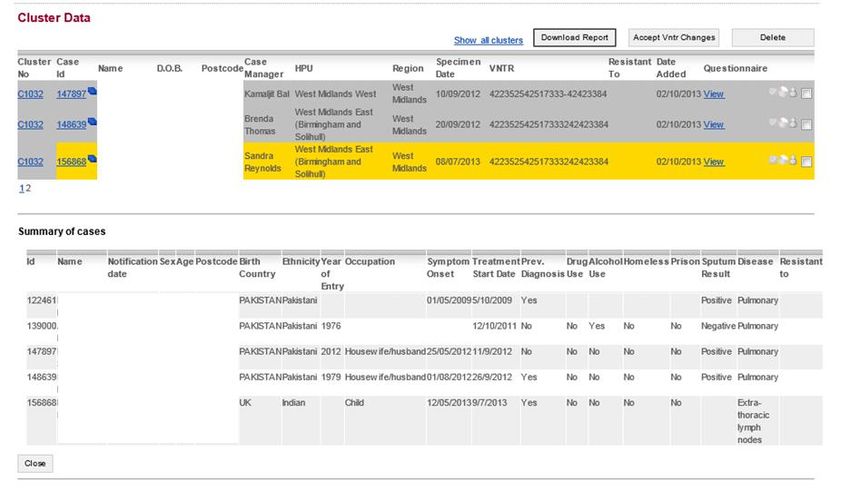Select VNTR value 422352542517333-42423384
Screen dimensions: 850x491
[x=548, y=94]
